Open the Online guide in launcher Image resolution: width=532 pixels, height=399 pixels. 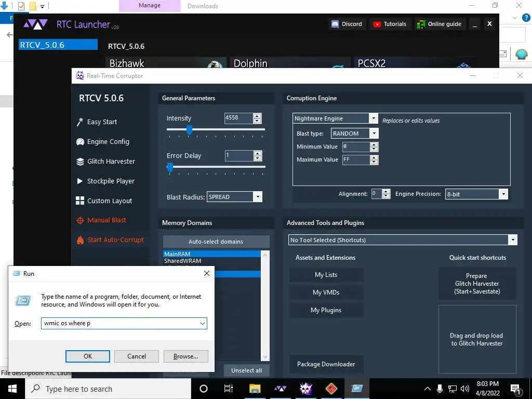[440, 24]
